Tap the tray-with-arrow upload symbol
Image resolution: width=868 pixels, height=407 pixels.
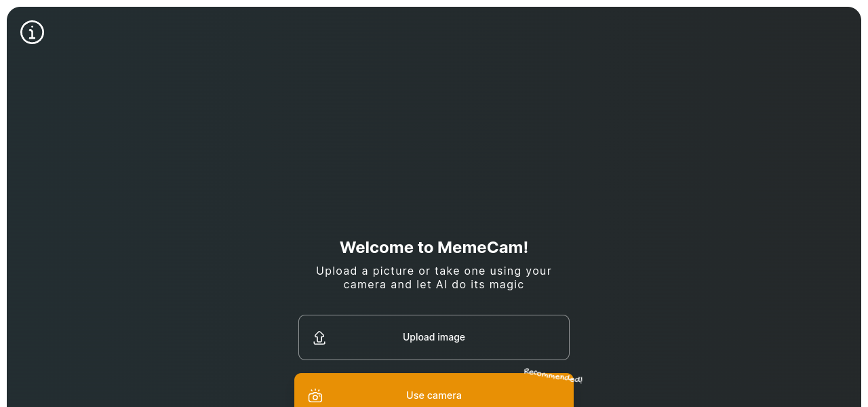pyautogui.click(x=319, y=338)
